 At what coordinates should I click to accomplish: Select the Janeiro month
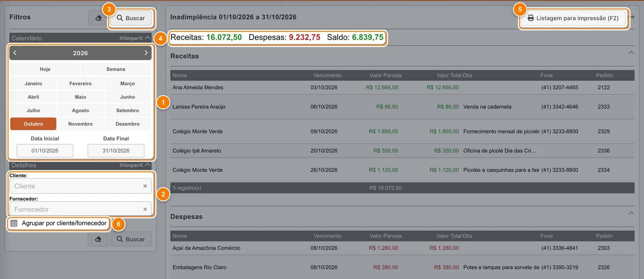coord(33,83)
